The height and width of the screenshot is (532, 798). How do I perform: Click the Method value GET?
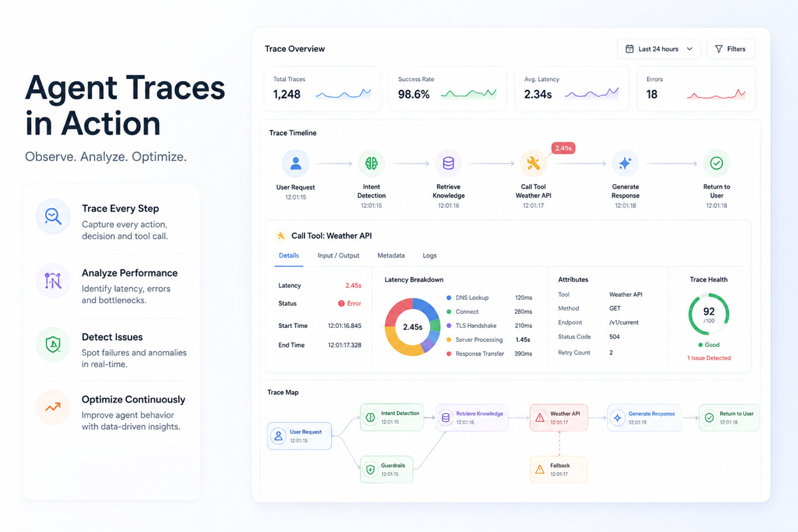click(615, 309)
